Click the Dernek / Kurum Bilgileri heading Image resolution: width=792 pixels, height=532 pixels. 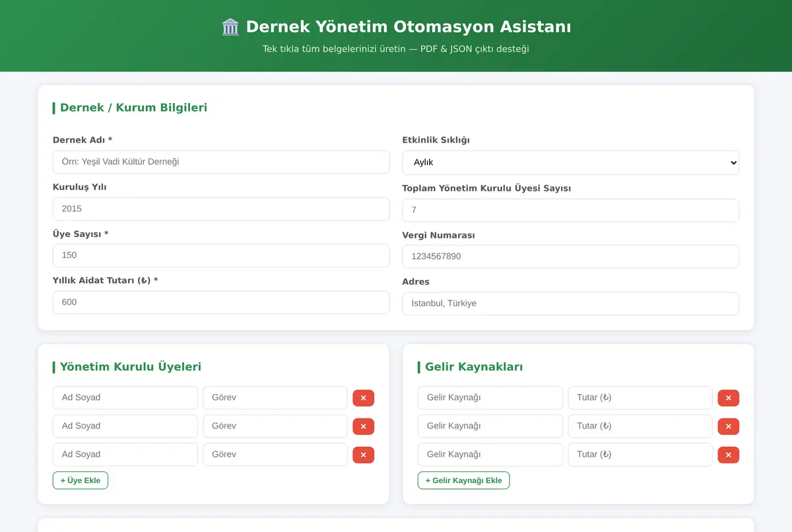(133, 108)
